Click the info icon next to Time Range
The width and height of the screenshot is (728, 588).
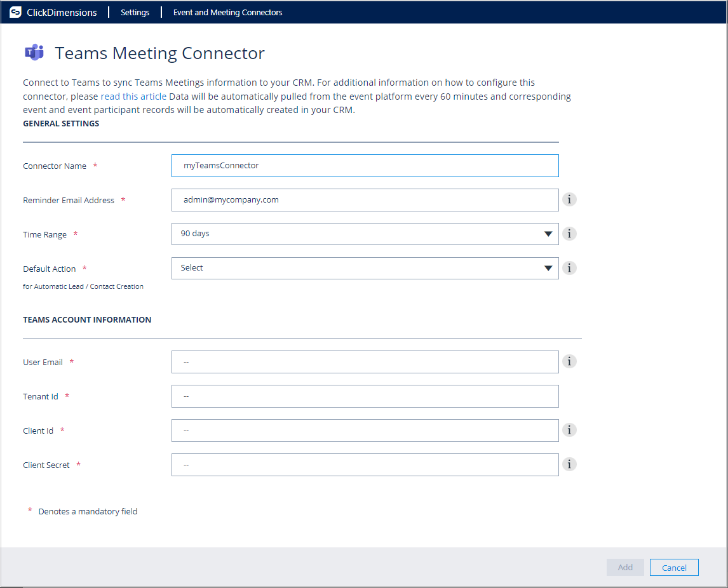[569, 234]
